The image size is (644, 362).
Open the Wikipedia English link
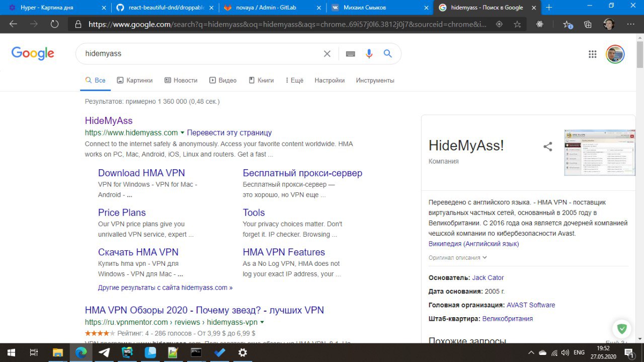(473, 244)
